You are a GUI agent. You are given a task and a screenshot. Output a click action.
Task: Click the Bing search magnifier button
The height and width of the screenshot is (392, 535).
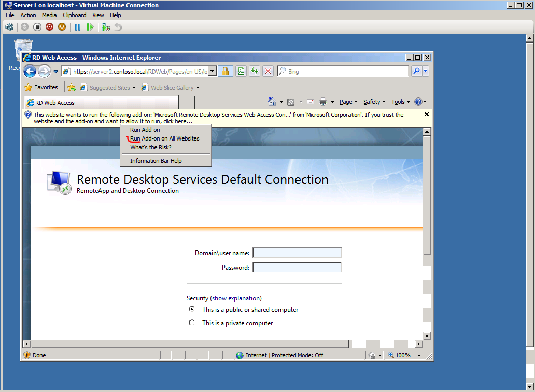417,71
